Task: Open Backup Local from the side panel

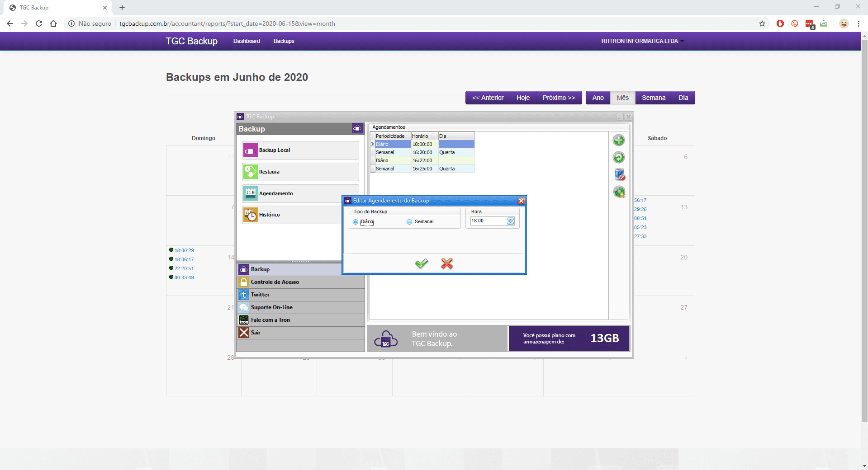Action: 300,150
